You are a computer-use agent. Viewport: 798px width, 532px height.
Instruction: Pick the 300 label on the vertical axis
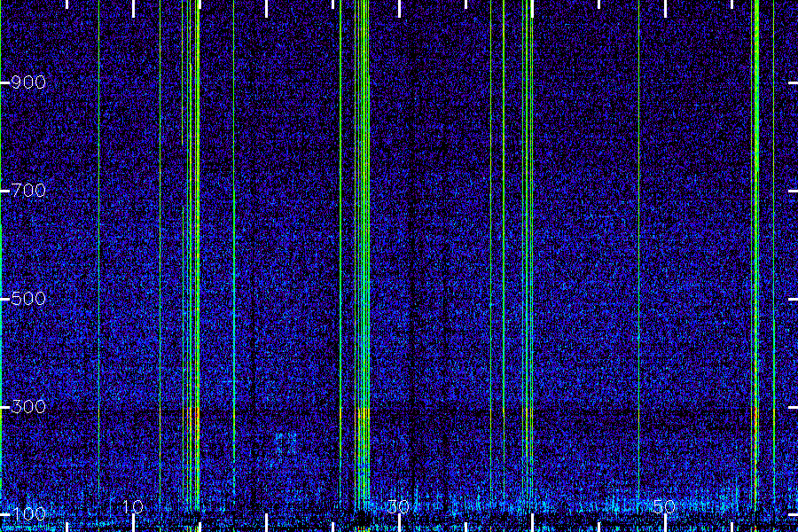pos(28,406)
